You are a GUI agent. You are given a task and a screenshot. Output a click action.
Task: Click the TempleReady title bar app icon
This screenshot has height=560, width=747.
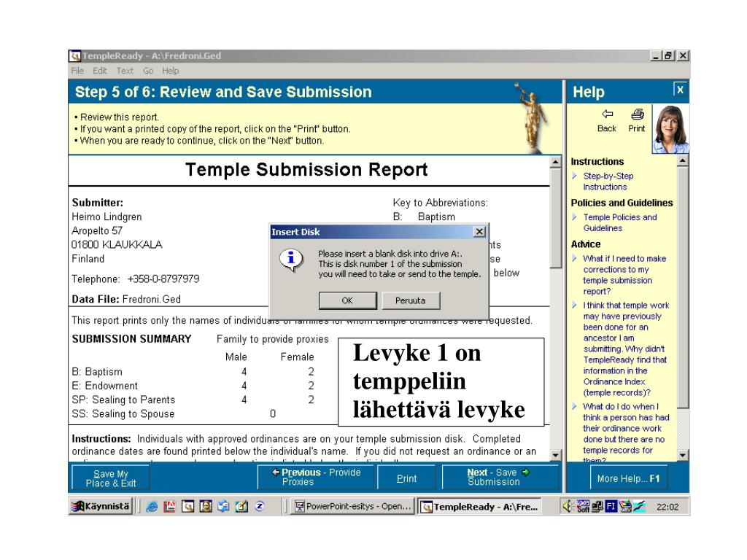click(75, 55)
